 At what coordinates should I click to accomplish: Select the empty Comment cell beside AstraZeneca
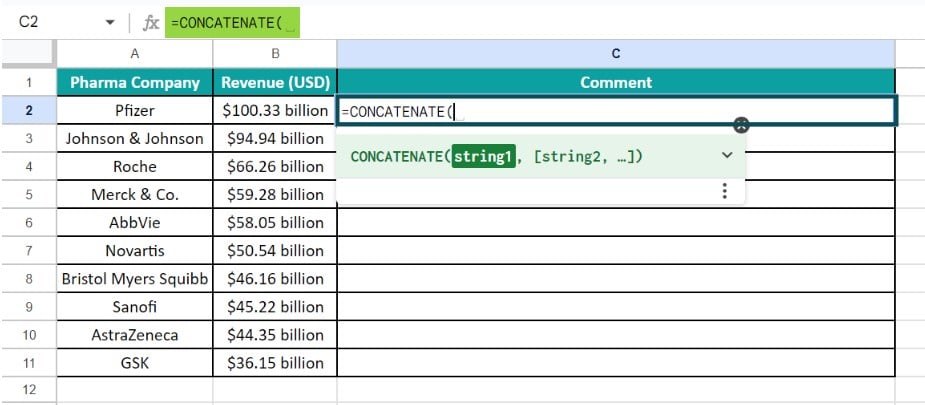pos(616,335)
